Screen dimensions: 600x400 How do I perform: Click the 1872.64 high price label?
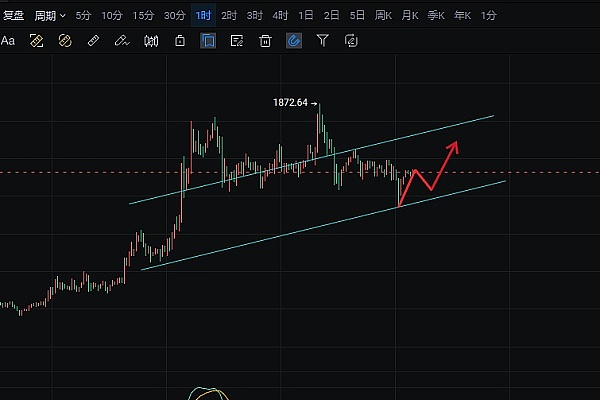coord(292,102)
